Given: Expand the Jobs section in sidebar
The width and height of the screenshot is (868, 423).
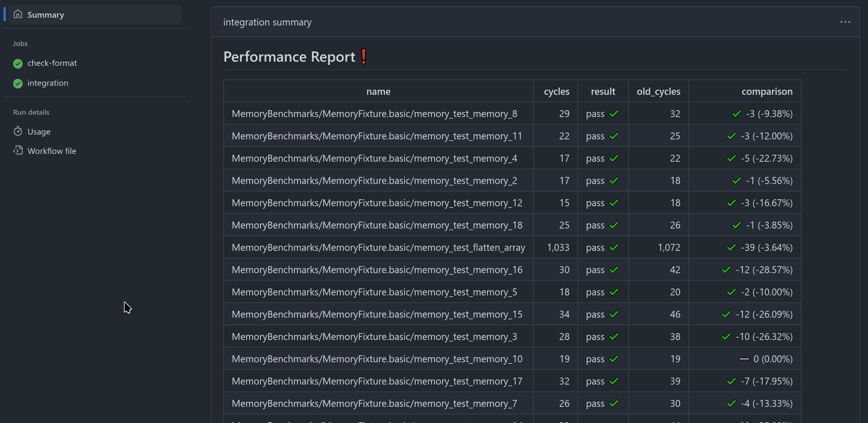Looking at the screenshot, I should pos(20,43).
